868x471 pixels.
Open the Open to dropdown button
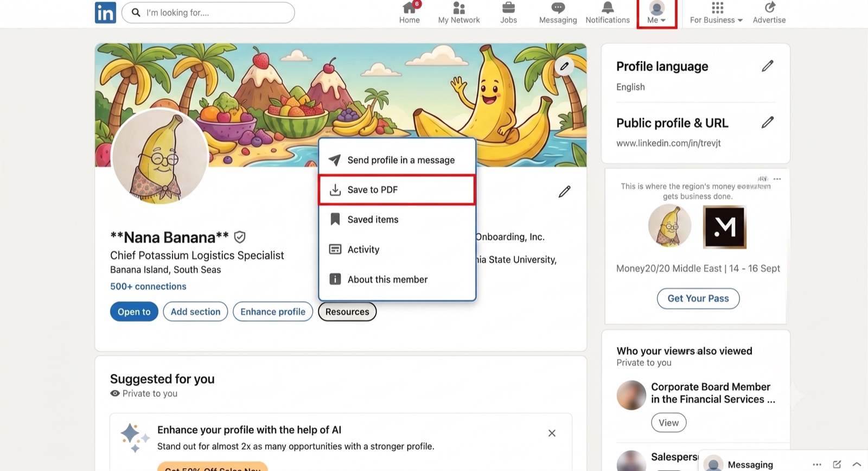tap(134, 311)
